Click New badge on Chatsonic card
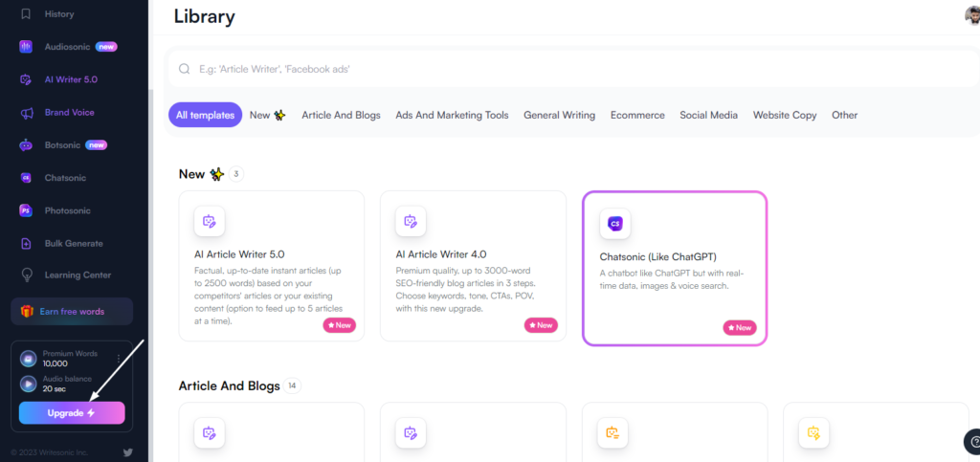Image resolution: width=980 pixels, height=462 pixels. click(740, 327)
